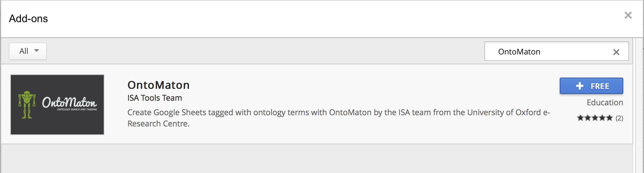Click the Ontology Search and Tagging tagline
644x173 pixels.
coord(77,109)
